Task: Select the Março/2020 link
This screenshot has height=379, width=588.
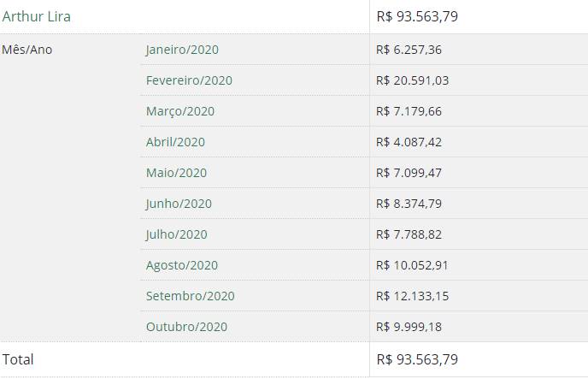Action: coord(179,111)
